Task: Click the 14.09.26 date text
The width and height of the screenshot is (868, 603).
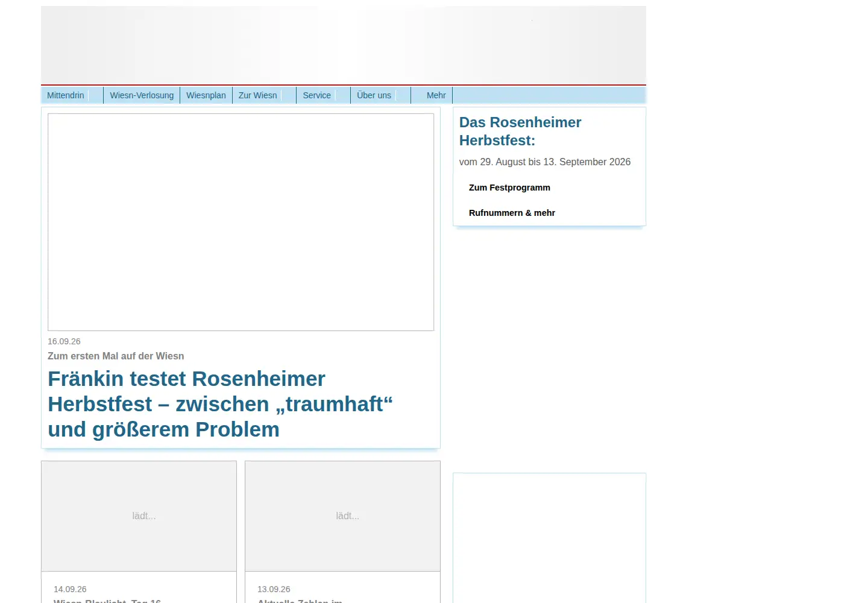Action: [70, 589]
